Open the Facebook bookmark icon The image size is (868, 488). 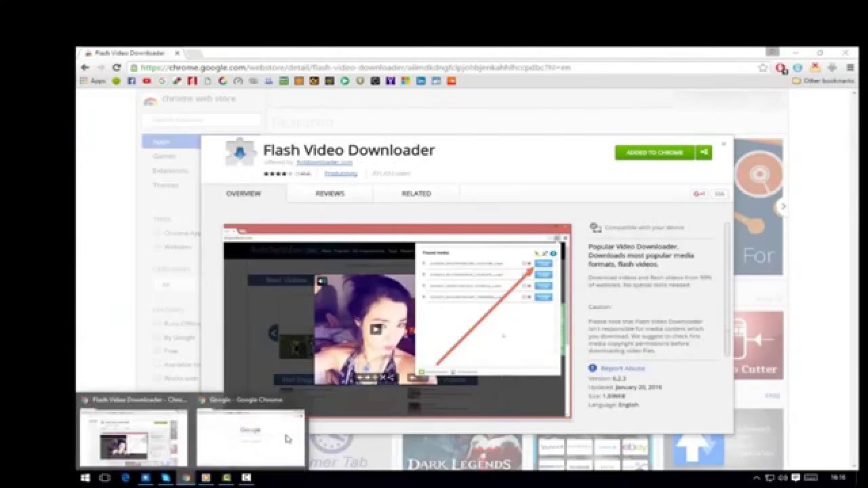tap(132, 81)
